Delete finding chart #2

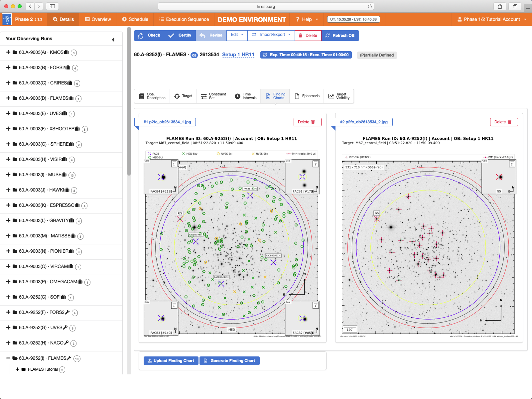(x=503, y=122)
